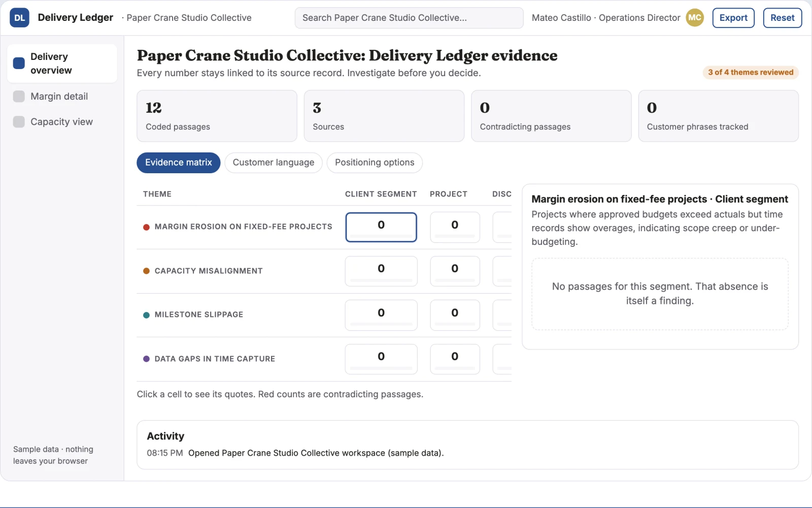Image resolution: width=812 pixels, height=508 pixels.
Task: Click the 08:15 PM activity log entry
Action: (x=295, y=453)
